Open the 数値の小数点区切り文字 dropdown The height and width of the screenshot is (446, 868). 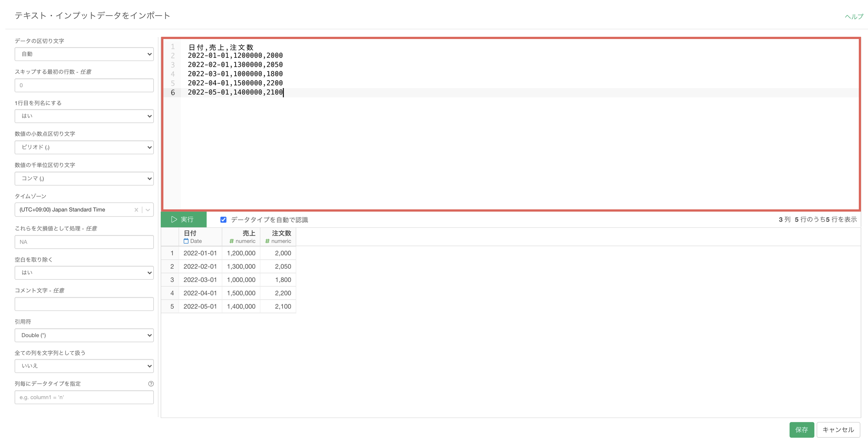click(84, 147)
